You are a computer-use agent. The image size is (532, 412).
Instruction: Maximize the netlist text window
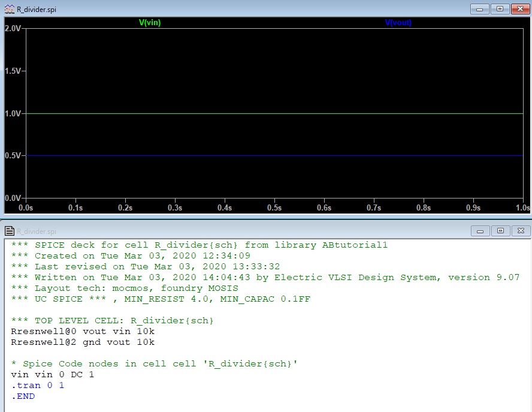[499, 230]
